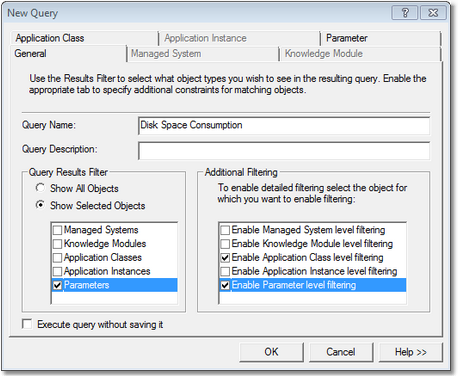Viewport: 458px width, 378px height.
Task: Click the OK button
Action: click(271, 352)
